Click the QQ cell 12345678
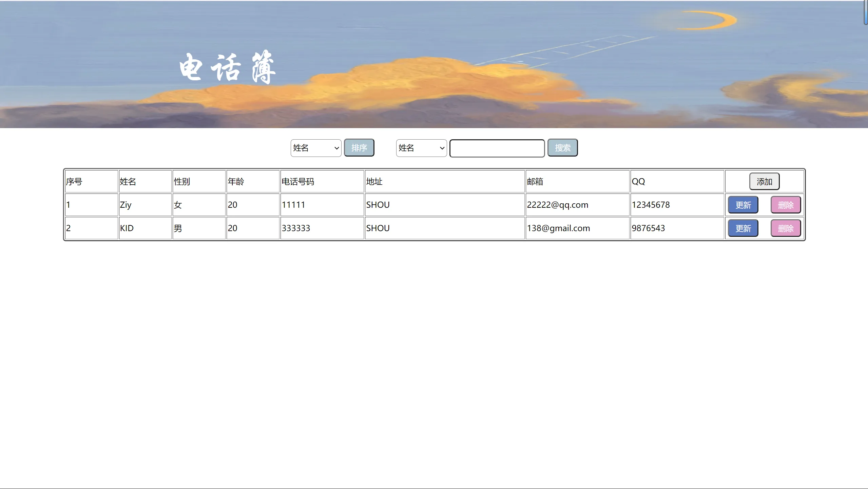868x489 pixels. [x=677, y=205]
